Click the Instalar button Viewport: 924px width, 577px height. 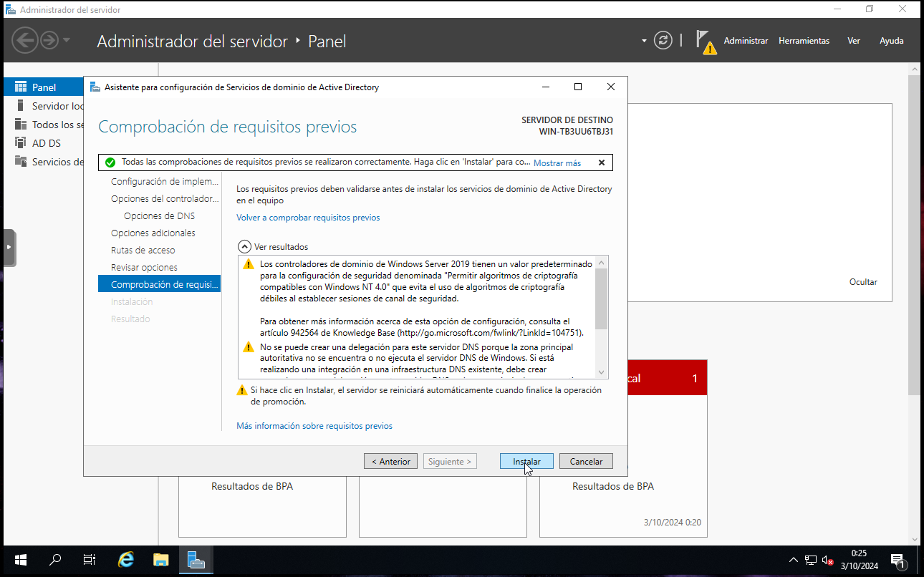tap(526, 462)
